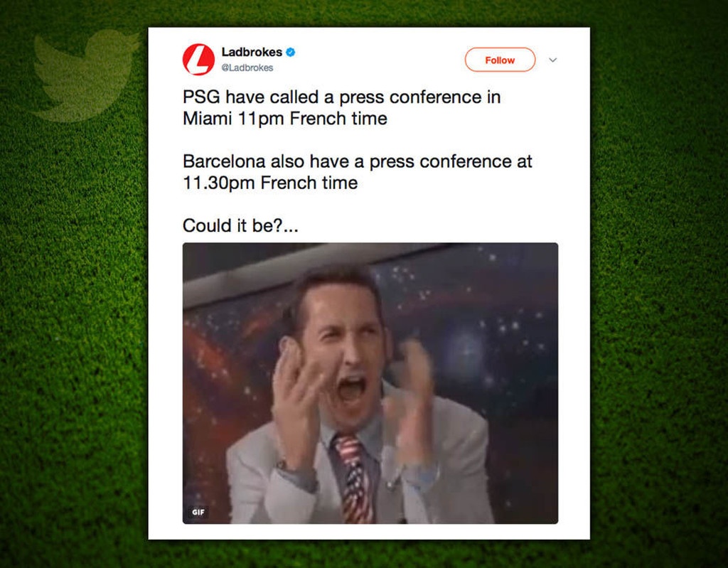Play the GIF of the screaming man
728x568 pixels.
point(370,383)
